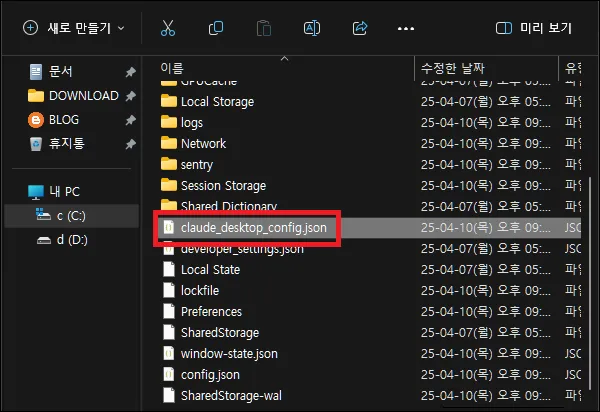
Task: Select the Local Storage folder
Action: click(217, 102)
